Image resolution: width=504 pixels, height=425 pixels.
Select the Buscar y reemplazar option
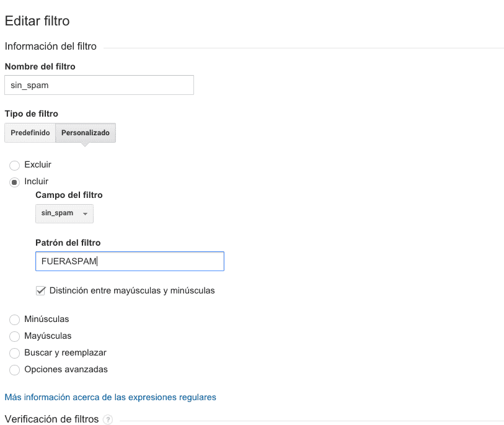[x=15, y=353]
